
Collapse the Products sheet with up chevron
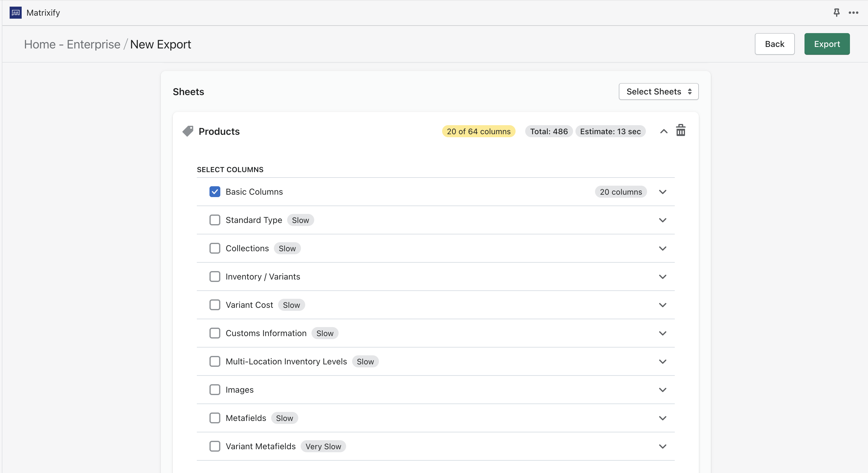(x=663, y=131)
